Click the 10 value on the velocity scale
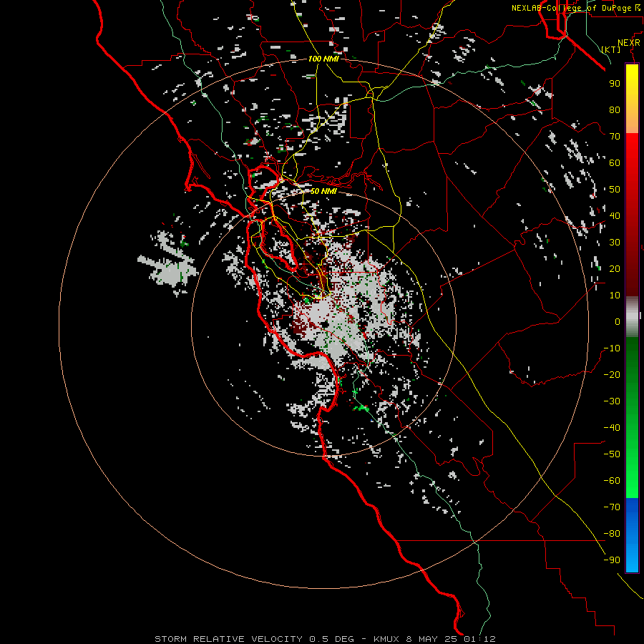 [x=615, y=296]
